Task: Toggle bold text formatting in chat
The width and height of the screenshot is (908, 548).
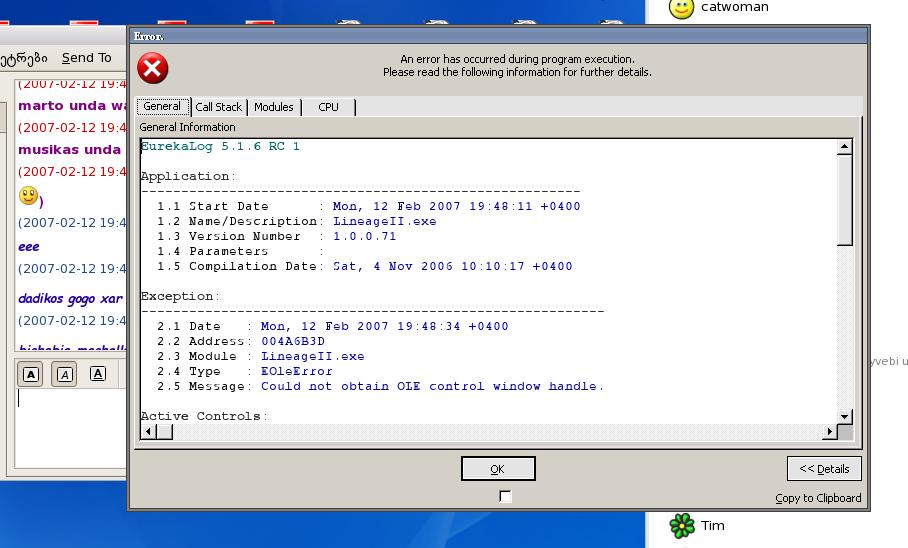Action: (31, 374)
